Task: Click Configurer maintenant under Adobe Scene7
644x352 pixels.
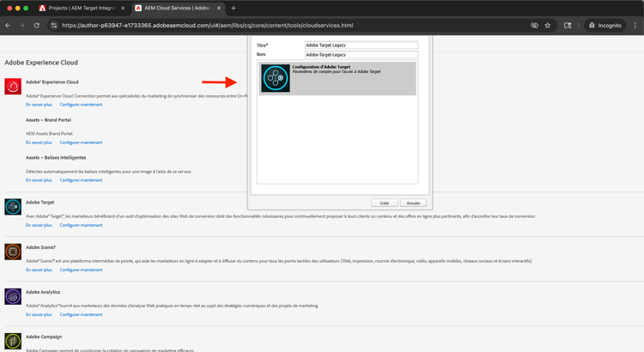Action: (81, 270)
